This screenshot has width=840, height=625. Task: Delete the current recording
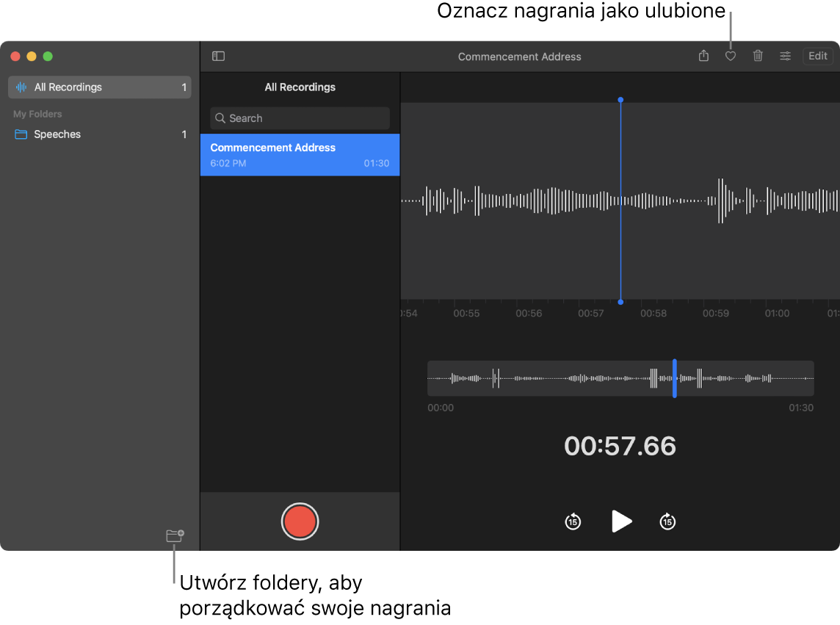point(758,56)
